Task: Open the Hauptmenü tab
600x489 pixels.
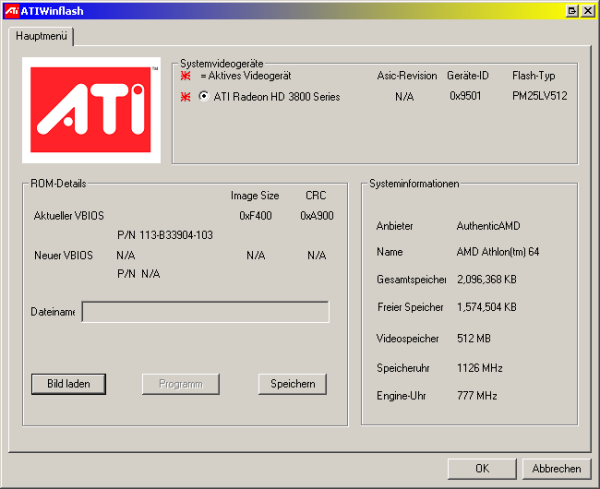Action: [41, 36]
